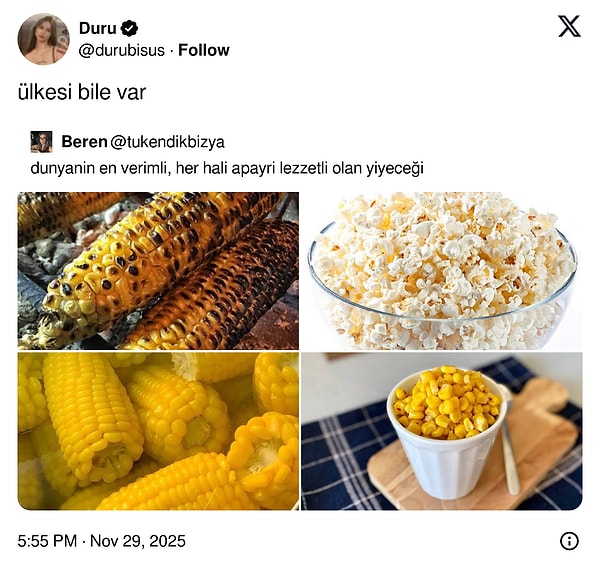Open the popcorn bowl photo
The image size is (600, 571).
coord(442,271)
